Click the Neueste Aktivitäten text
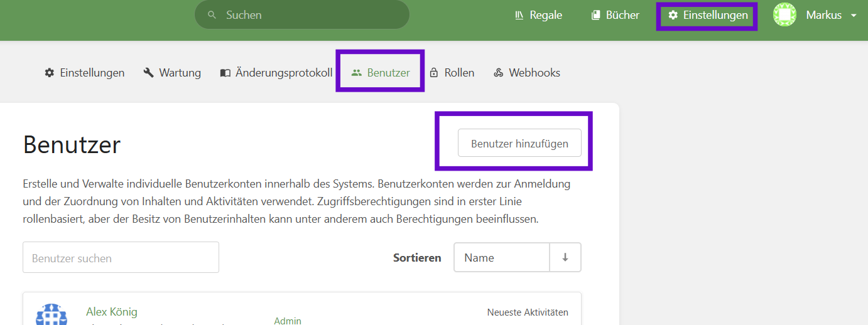The image size is (868, 325). [528, 312]
